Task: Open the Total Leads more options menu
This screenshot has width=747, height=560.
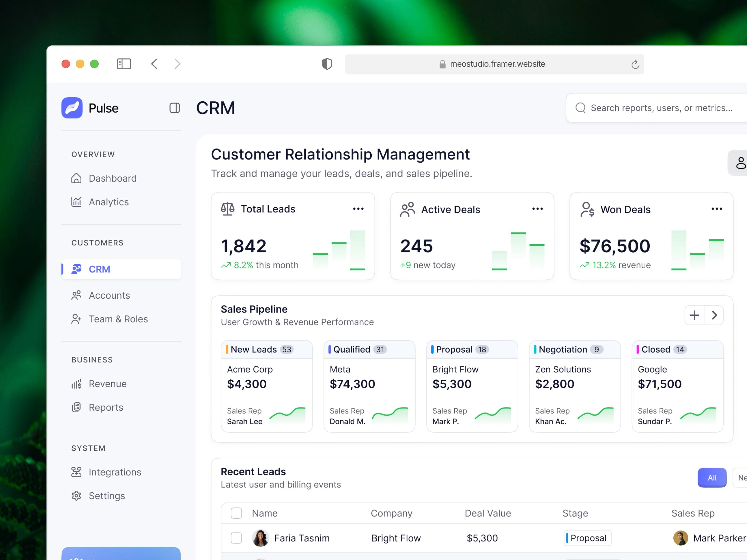Action: pyautogui.click(x=358, y=209)
